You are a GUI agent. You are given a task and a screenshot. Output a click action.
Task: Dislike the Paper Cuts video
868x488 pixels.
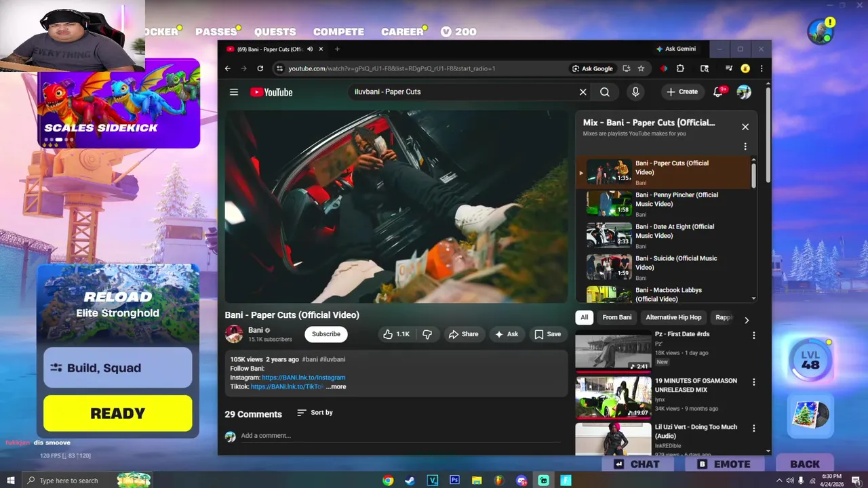[427, 334]
